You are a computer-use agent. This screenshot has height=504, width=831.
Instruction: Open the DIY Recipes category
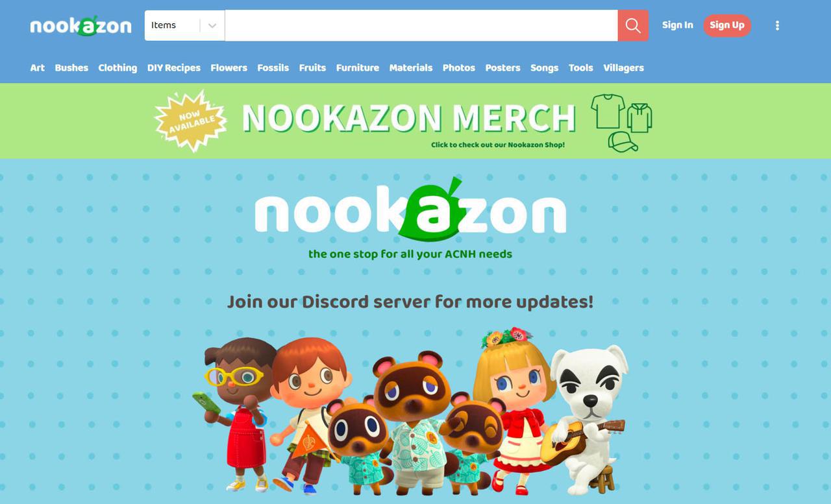click(173, 67)
